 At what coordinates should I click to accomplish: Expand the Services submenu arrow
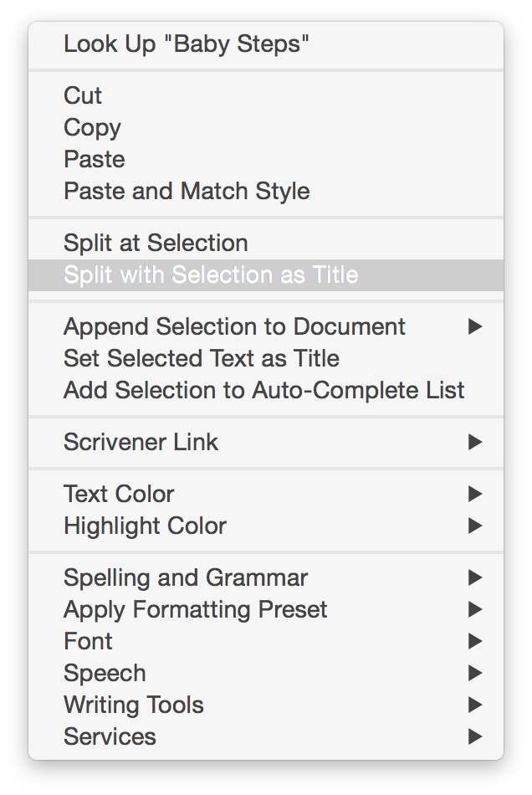pyautogui.click(x=475, y=737)
